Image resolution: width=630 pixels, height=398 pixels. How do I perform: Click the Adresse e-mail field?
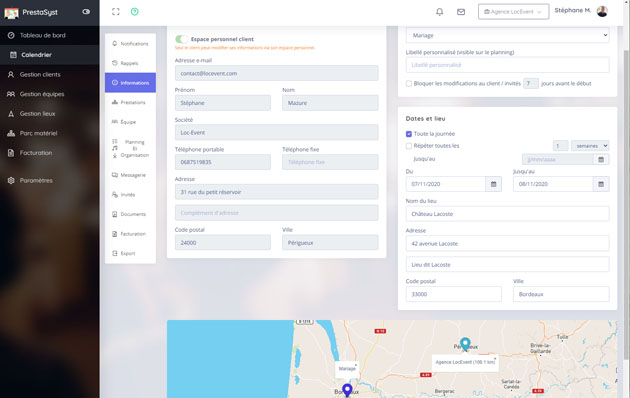click(x=276, y=73)
